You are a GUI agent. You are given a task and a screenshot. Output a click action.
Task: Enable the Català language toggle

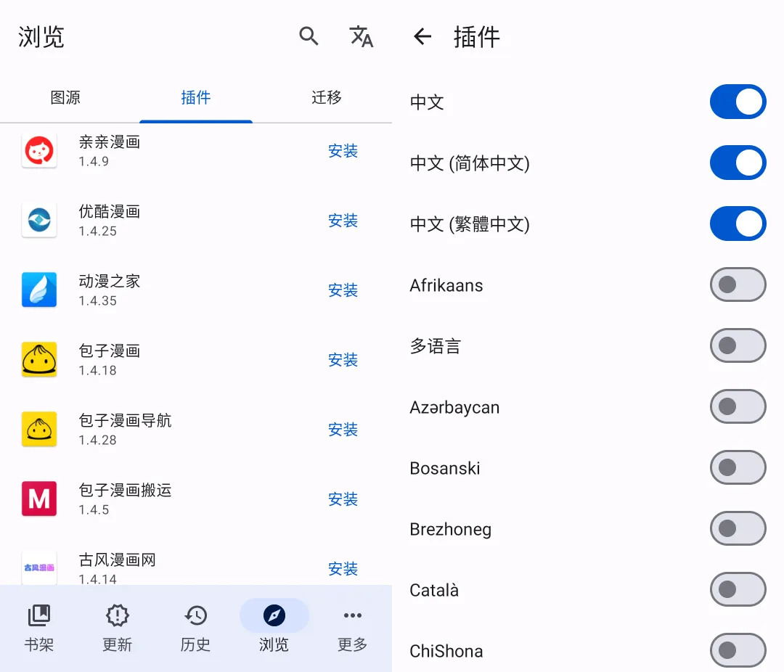click(738, 589)
